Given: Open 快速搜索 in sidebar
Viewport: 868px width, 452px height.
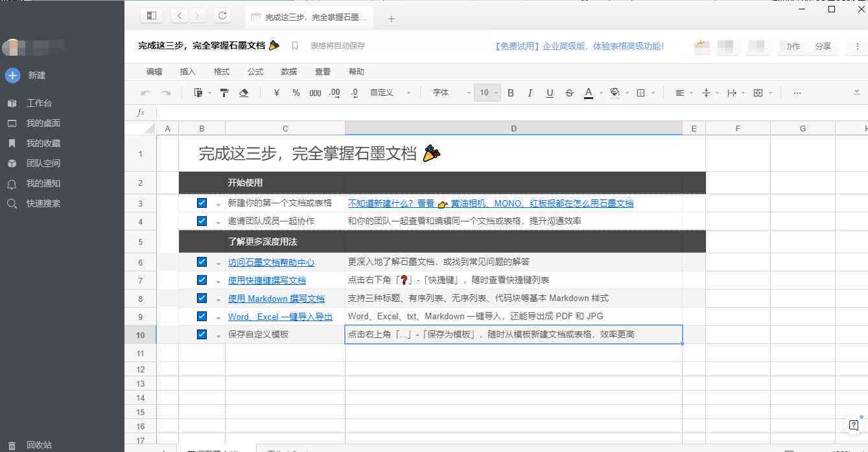Looking at the screenshot, I should pyautogui.click(x=43, y=203).
